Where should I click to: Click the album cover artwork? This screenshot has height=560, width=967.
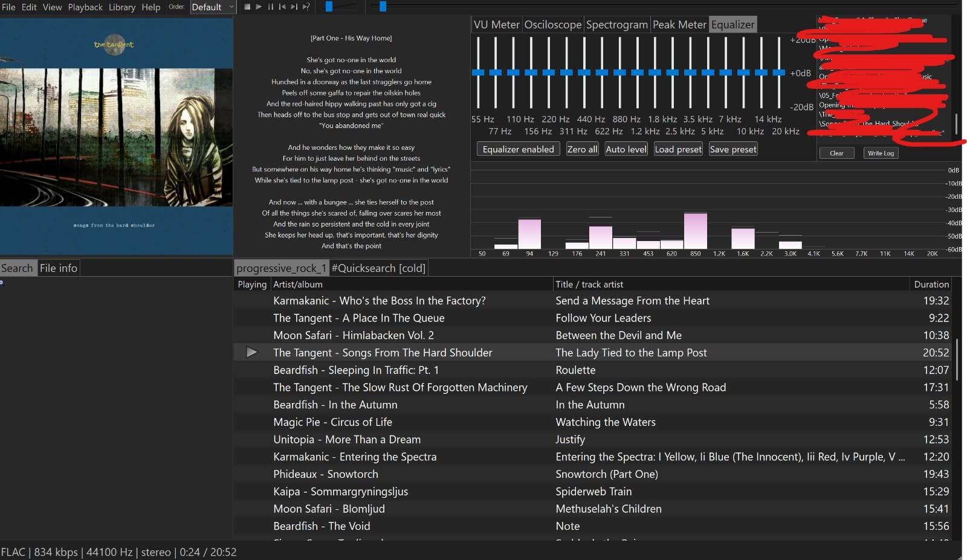[116, 137]
